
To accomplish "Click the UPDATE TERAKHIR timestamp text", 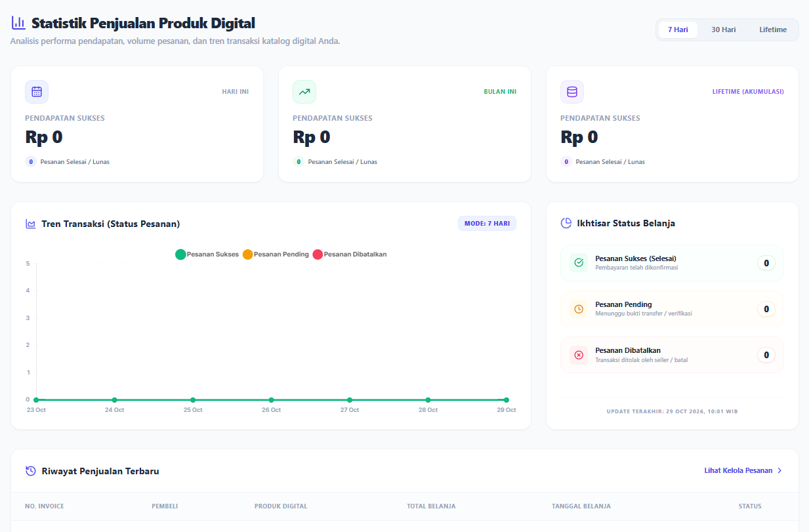I will click(672, 411).
